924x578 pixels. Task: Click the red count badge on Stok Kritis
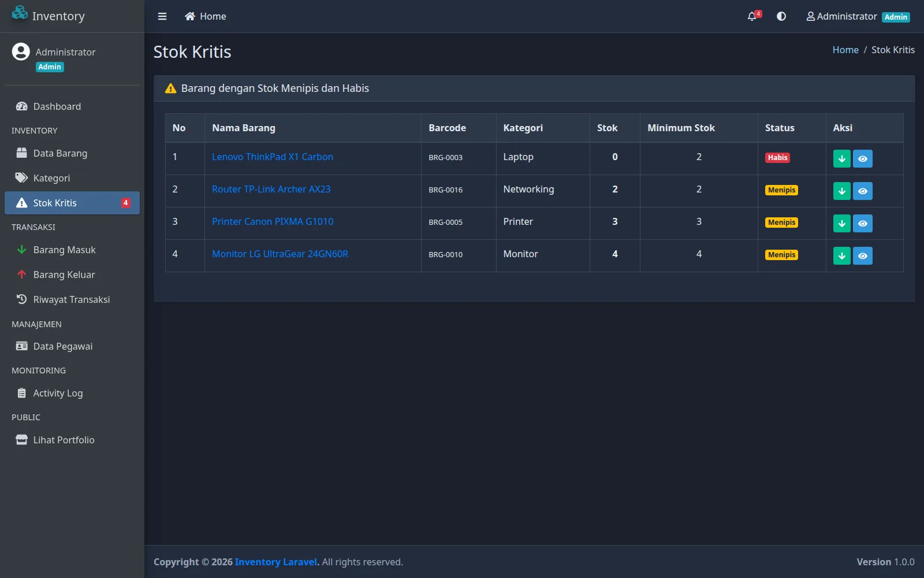[x=125, y=203]
